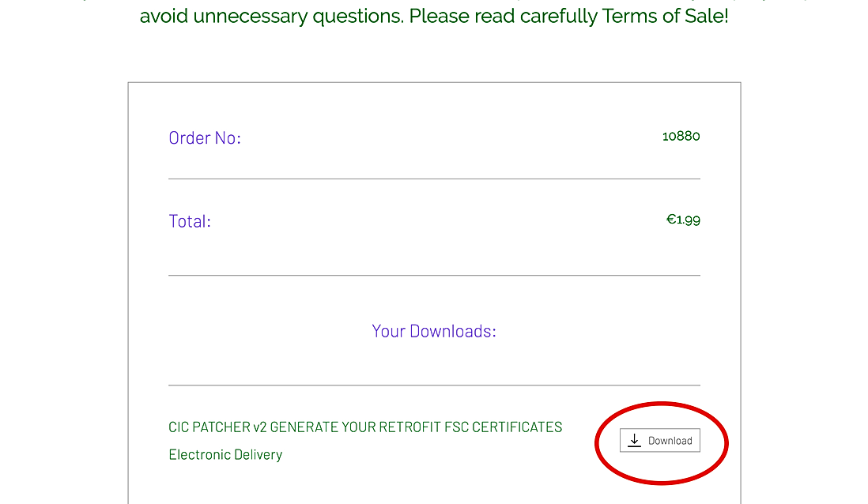The height and width of the screenshot is (504, 868).
Task: Click the divider line under Your Downloads
Action: (434, 385)
